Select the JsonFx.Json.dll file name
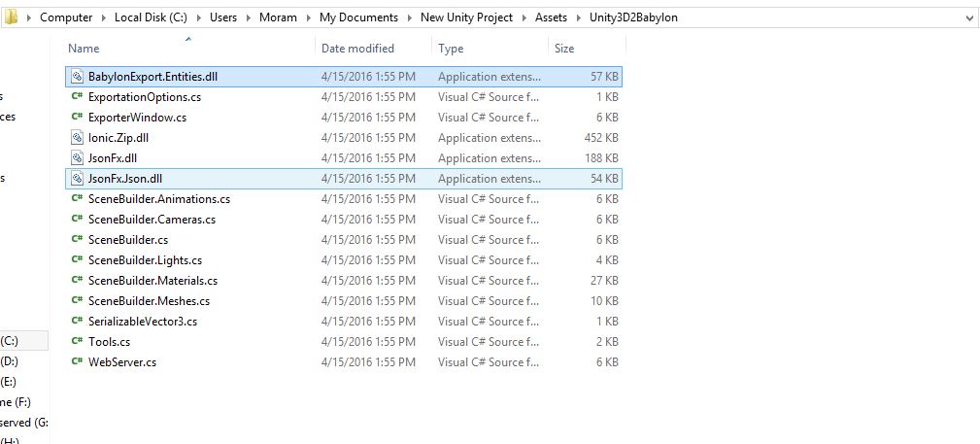Image resolution: width=980 pixels, height=444 pixels. point(125,179)
